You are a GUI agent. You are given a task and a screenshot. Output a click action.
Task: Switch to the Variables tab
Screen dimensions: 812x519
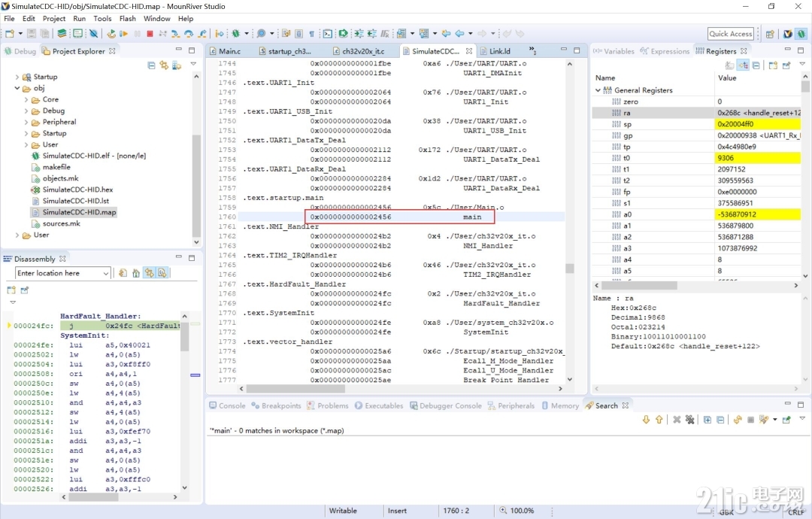tap(614, 50)
